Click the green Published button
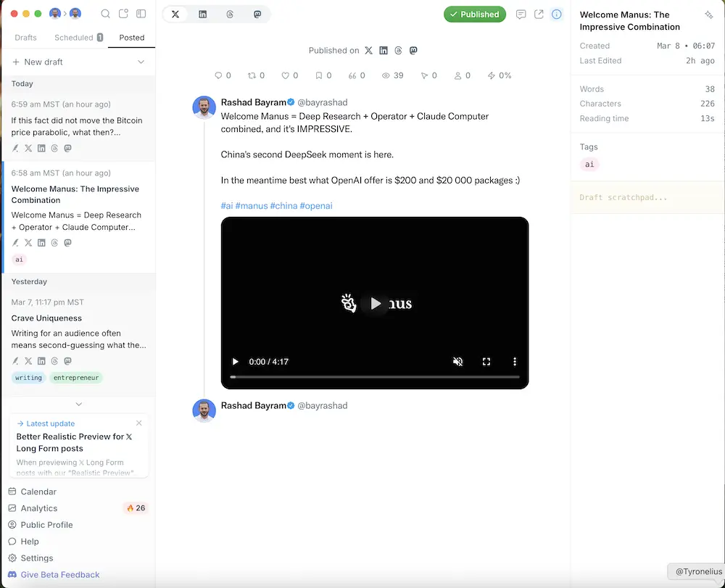Viewport: 725px width, 588px height. (x=475, y=15)
